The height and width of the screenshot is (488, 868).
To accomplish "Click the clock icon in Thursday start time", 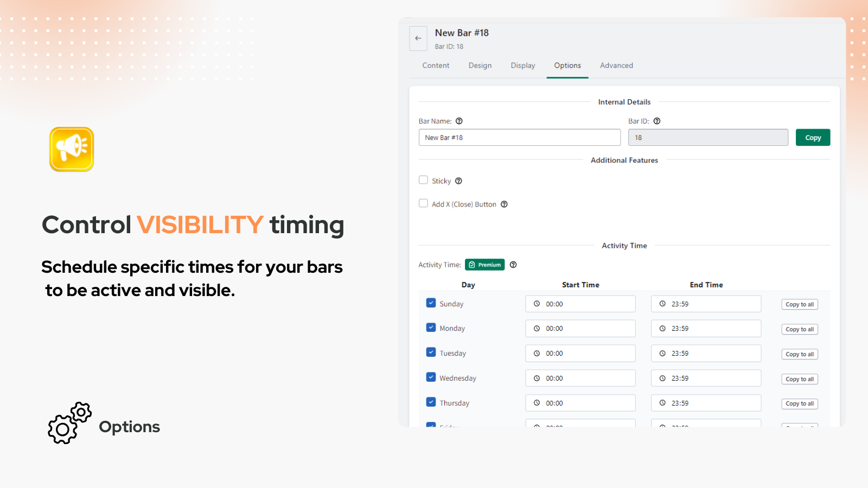I will [537, 403].
